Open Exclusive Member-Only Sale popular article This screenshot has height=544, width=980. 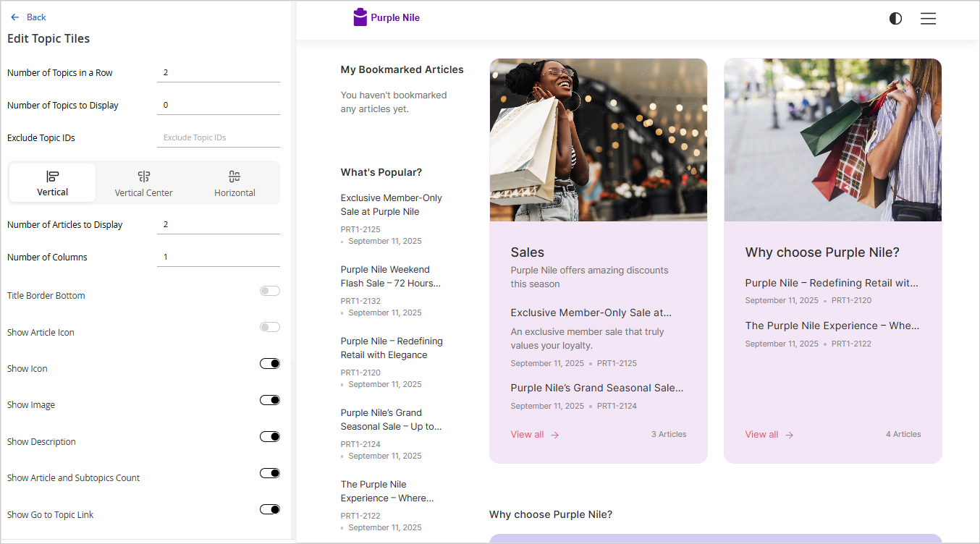391,205
